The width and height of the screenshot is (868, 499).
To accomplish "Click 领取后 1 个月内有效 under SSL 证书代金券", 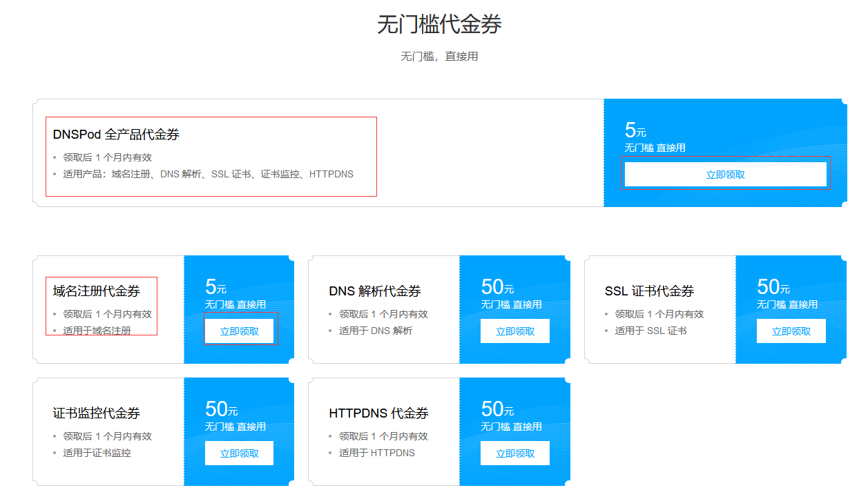I will (x=659, y=314).
